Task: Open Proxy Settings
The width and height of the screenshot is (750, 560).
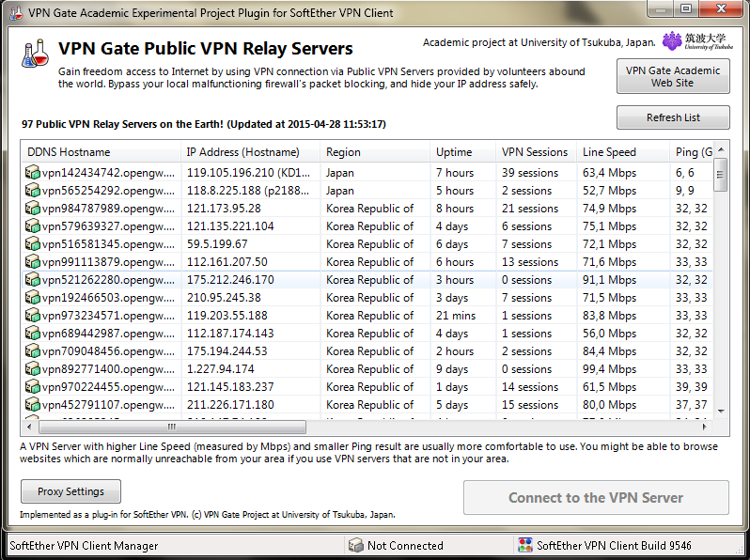Action: tap(70, 491)
